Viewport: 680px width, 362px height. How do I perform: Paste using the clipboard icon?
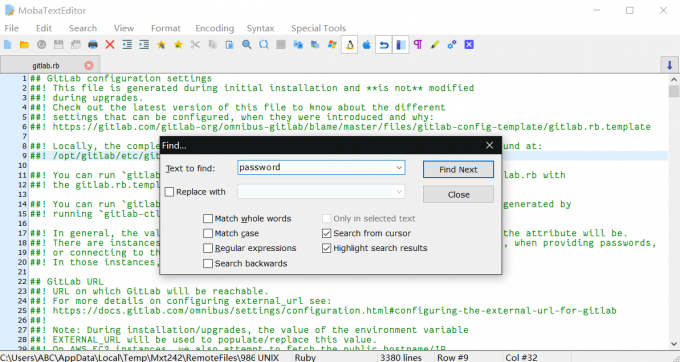(x=229, y=44)
